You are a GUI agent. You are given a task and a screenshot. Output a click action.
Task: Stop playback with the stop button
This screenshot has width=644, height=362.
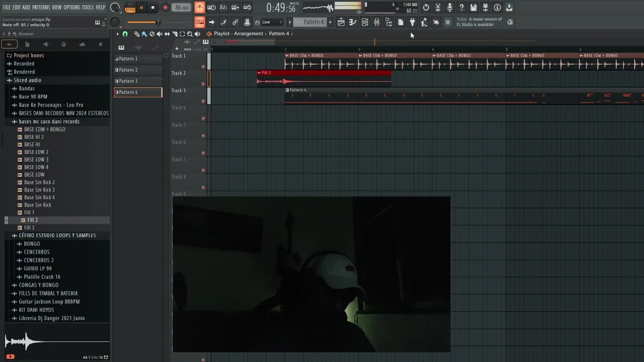(x=153, y=8)
